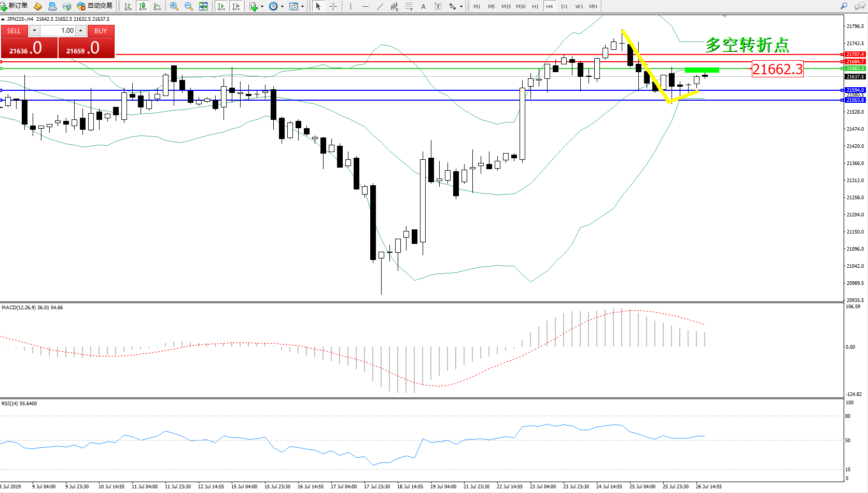
Task: Click the New Order (新订单) button
Action: pyautogui.click(x=15, y=6)
